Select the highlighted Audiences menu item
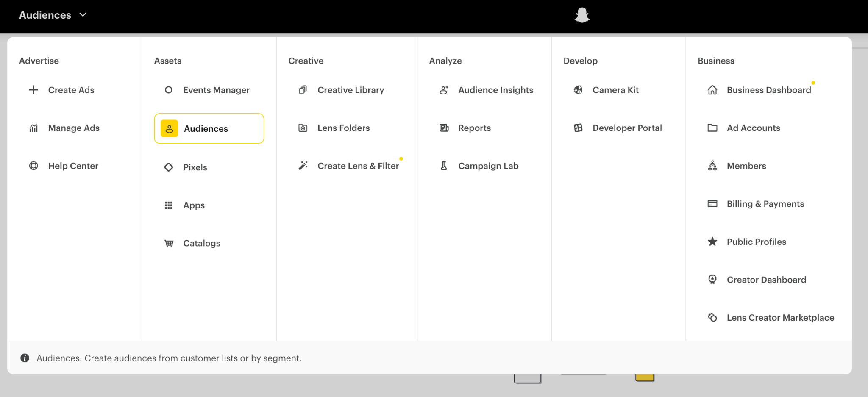The height and width of the screenshot is (397, 868). pos(209,128)
